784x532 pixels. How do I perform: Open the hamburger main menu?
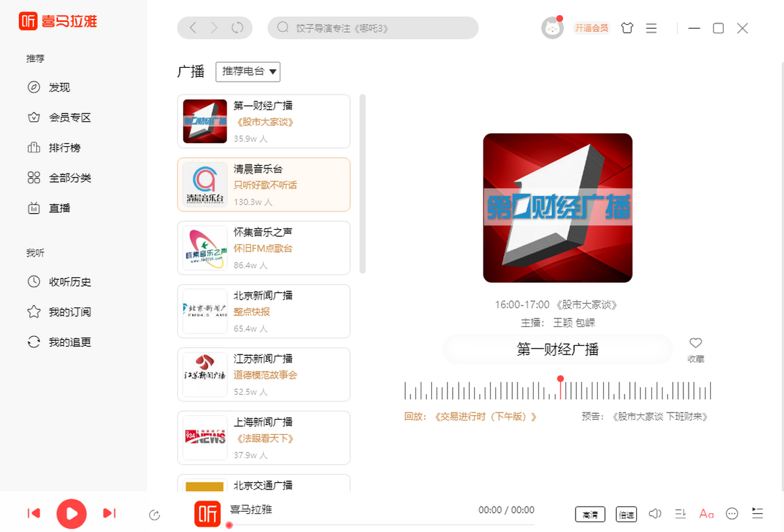(651, 28)
